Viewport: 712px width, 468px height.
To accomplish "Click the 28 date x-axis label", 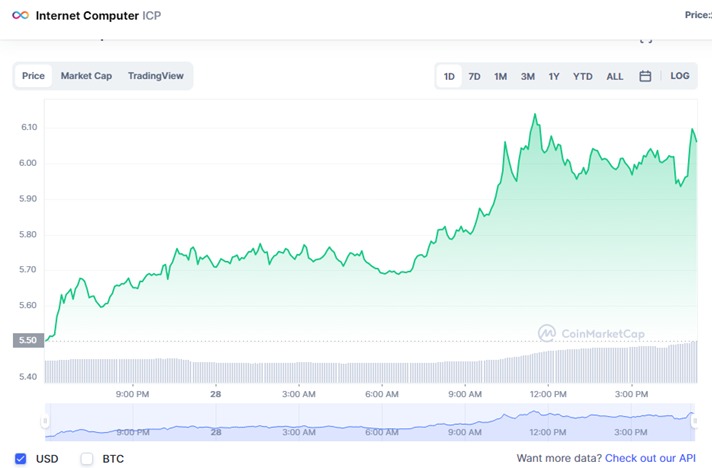I will (216, 394).
